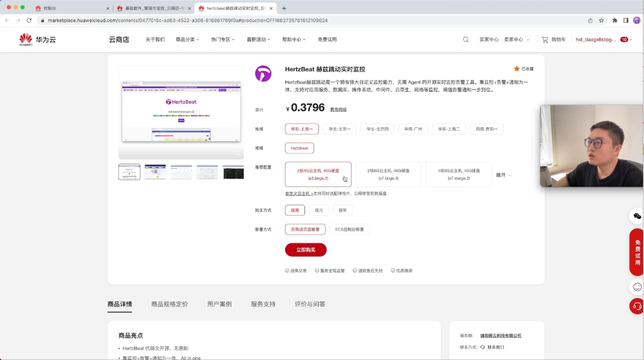Screen dimensions: 644x360
Task: Reload the page in the browser
Action: click(29, 20)
